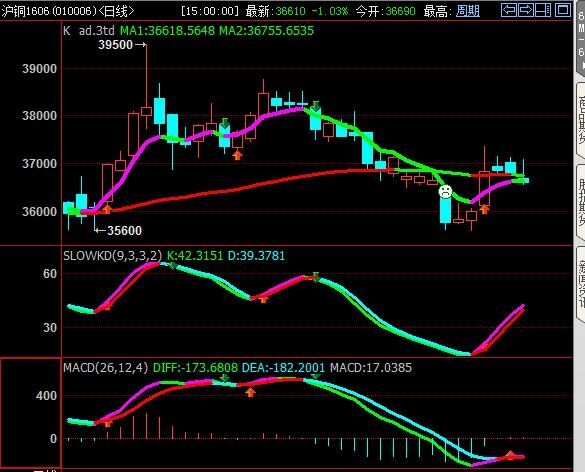Click the orange up arrow in MACD panel
Viewport: 585px width, 472px height.
click(250, 392)
